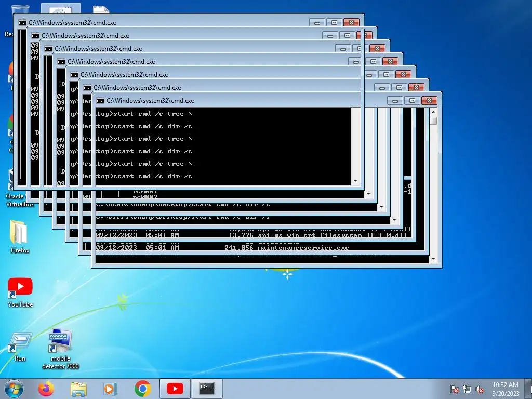Open system menu icon of the frontmost cmd window

coord(22,23)
